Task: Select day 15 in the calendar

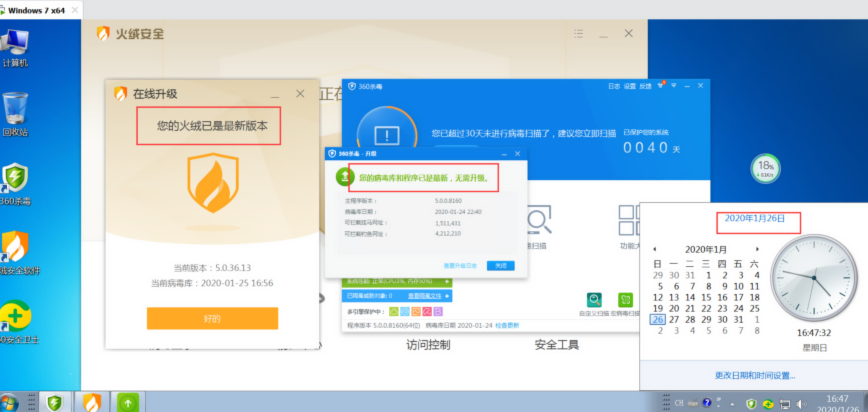Action: 706,297
